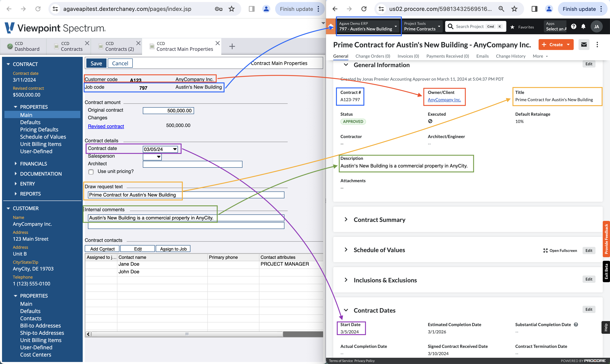Open the Payments Received (0) tab
Image resolution: width=610 pixels, height=364 pixels.
(x=447, y=56)
